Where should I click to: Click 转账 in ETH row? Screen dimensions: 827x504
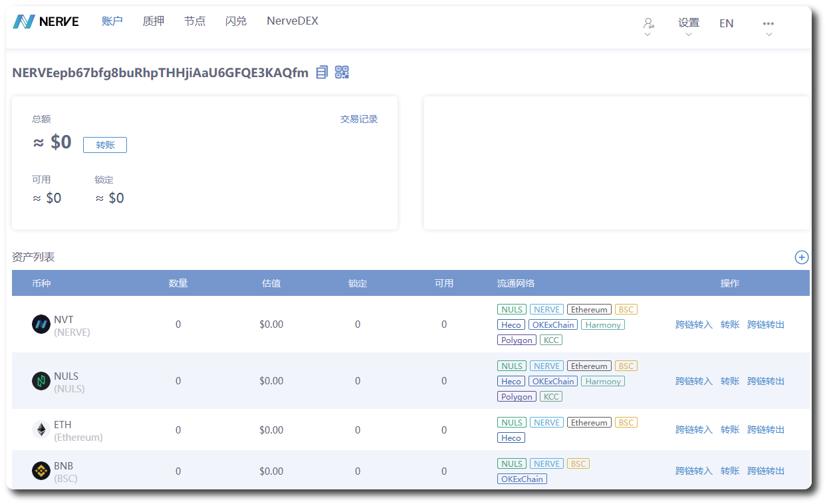(730, 430)
